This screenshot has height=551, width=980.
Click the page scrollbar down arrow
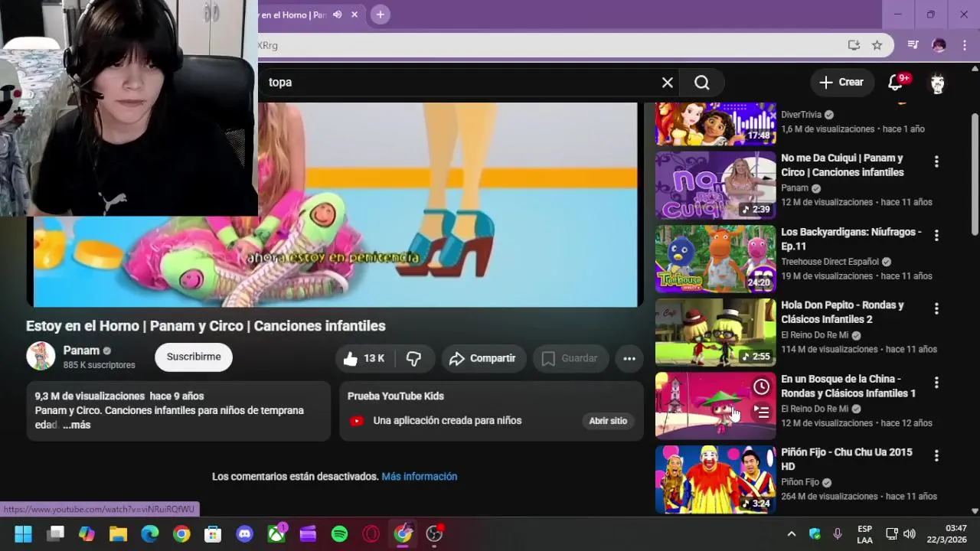point(975,510)
